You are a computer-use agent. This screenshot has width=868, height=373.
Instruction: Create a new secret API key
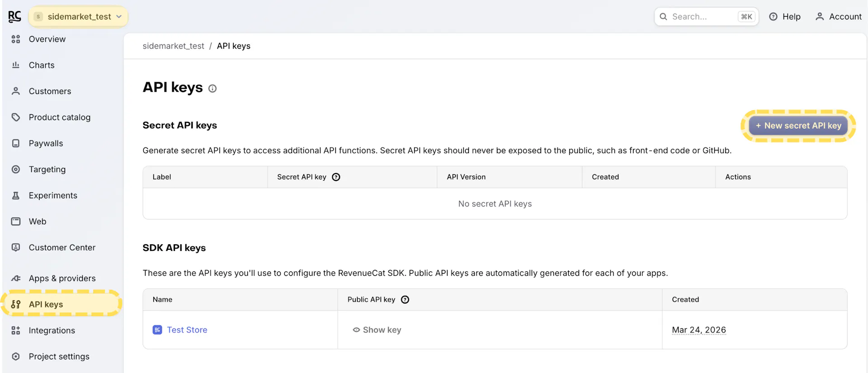(798, 126)
